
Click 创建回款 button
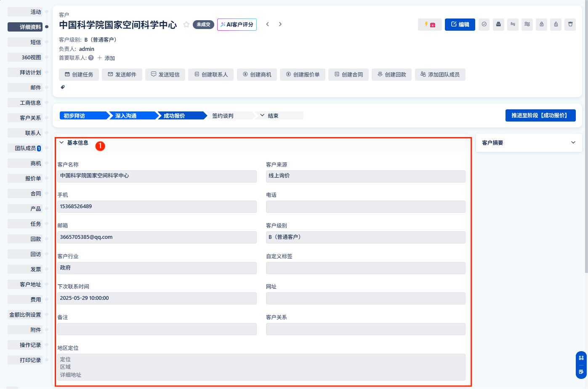click(392, 74)
